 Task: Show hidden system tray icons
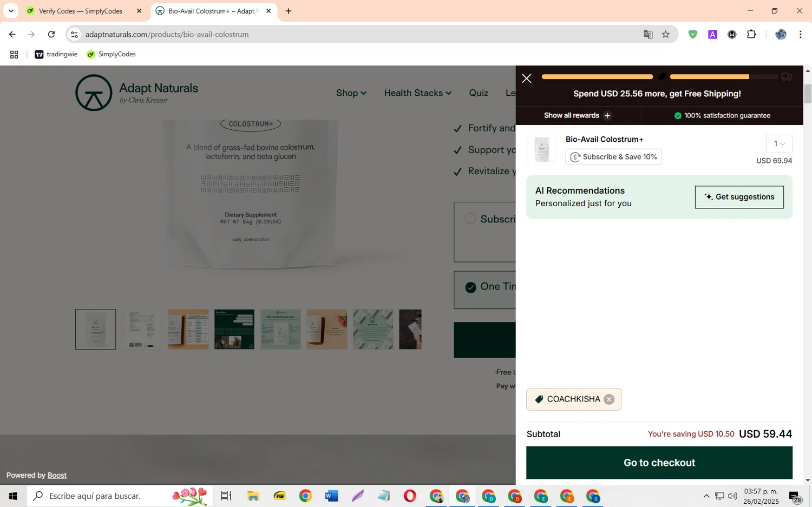706,496
